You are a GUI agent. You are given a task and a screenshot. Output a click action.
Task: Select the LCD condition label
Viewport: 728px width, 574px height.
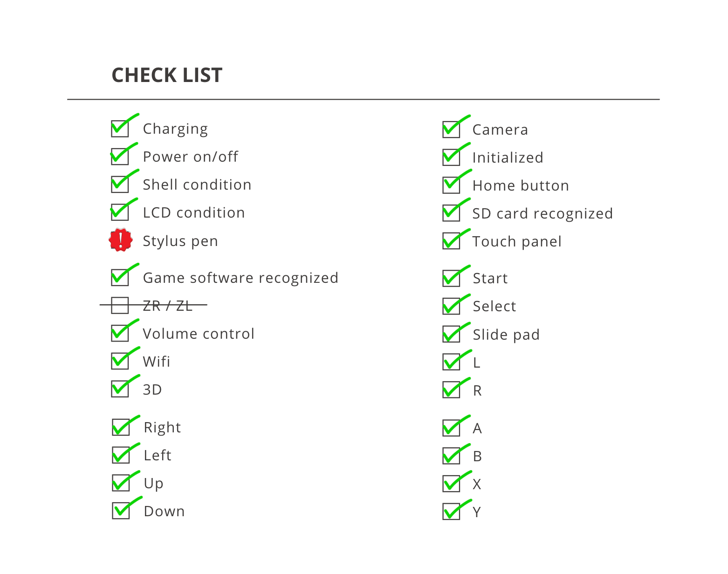pos(194,212)
